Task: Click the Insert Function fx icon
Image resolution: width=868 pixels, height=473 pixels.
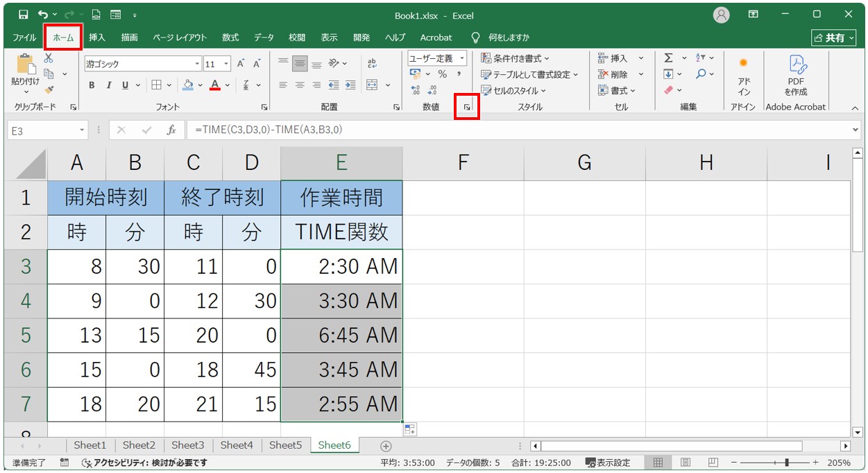Action: [x=171, y=130]
